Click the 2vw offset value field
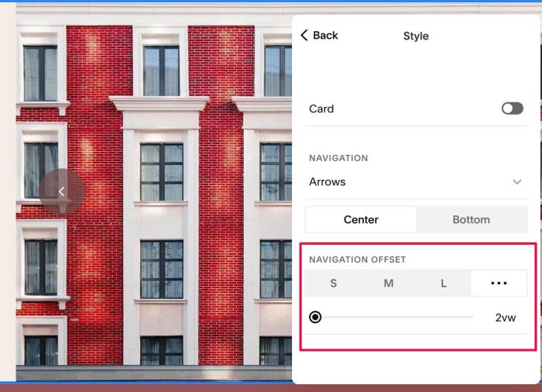Screen dimensions: 542x392 [506, 318]
